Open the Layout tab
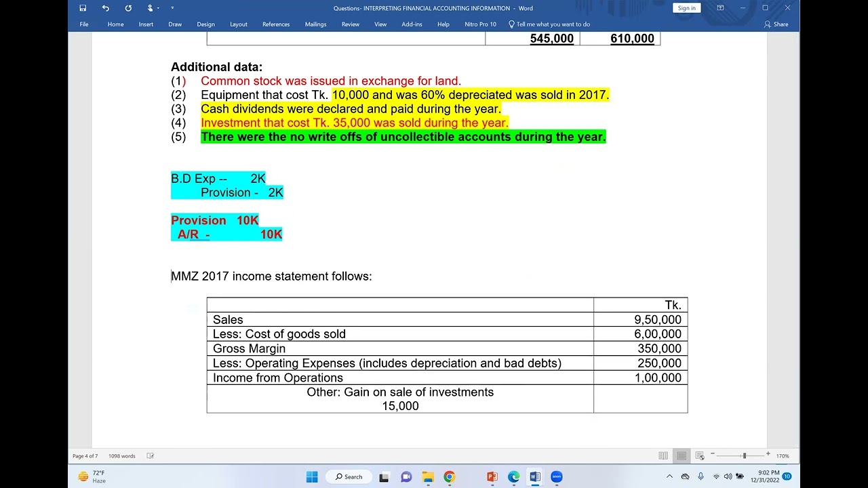The height and width of the screenshot is (488, 868). click(239, 24)
